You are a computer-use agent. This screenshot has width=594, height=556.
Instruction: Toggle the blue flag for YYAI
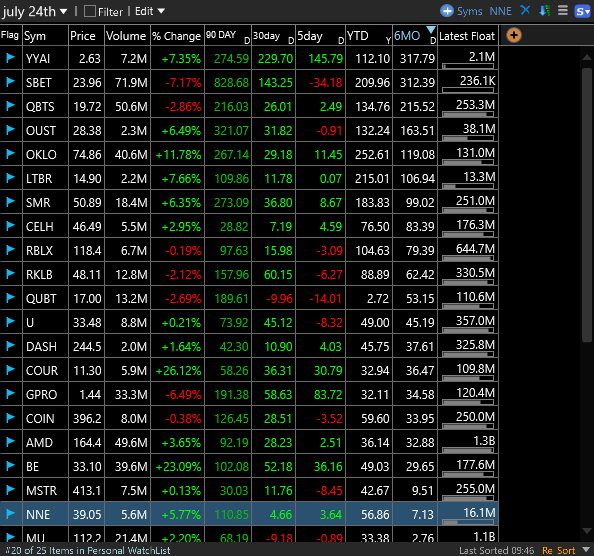(x=11, y=58)
